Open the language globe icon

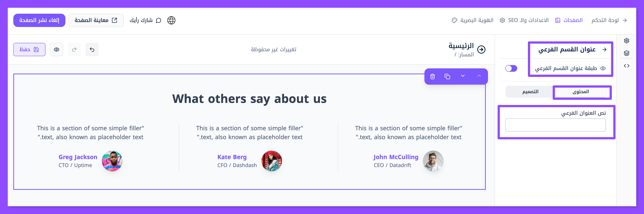pyautogui.click(x=171, y=20)
